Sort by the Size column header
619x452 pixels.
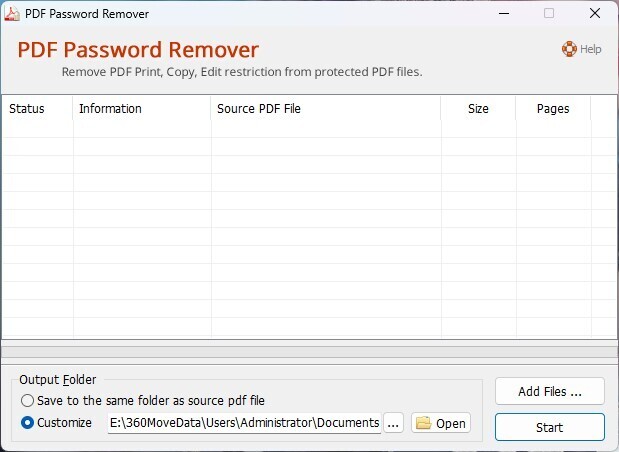coord(478,109)
